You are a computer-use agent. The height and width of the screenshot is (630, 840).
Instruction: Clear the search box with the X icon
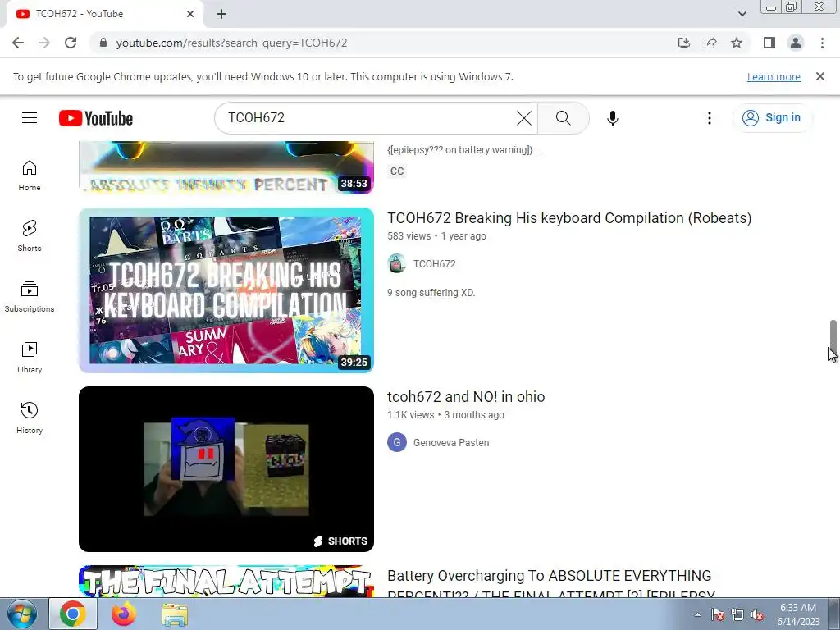(x=524, y=118)
